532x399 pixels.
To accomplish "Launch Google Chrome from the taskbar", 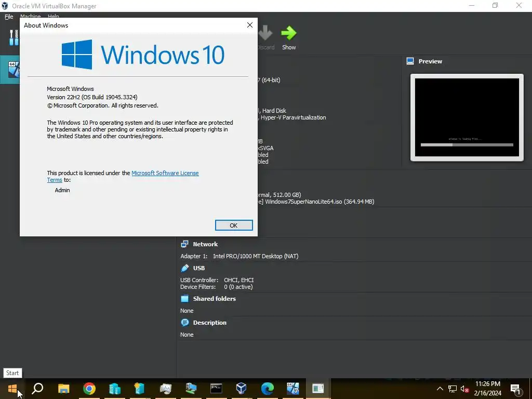I will pos(89,389).
